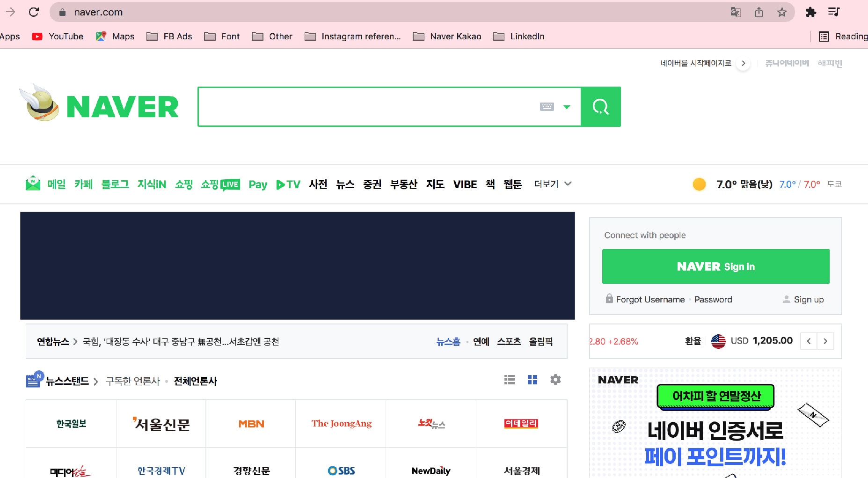Open 쇼핑 LIVE service
868x478 pixels.
tap(220, 184)
